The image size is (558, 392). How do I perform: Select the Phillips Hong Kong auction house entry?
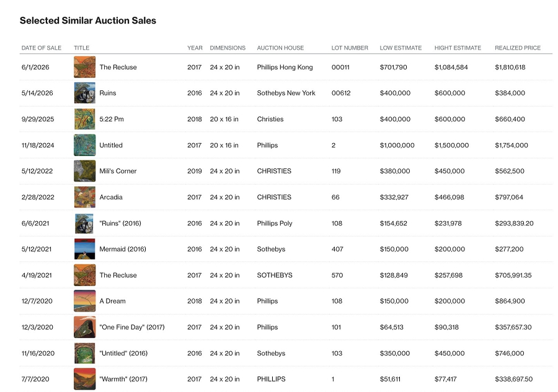coord(285,67)
